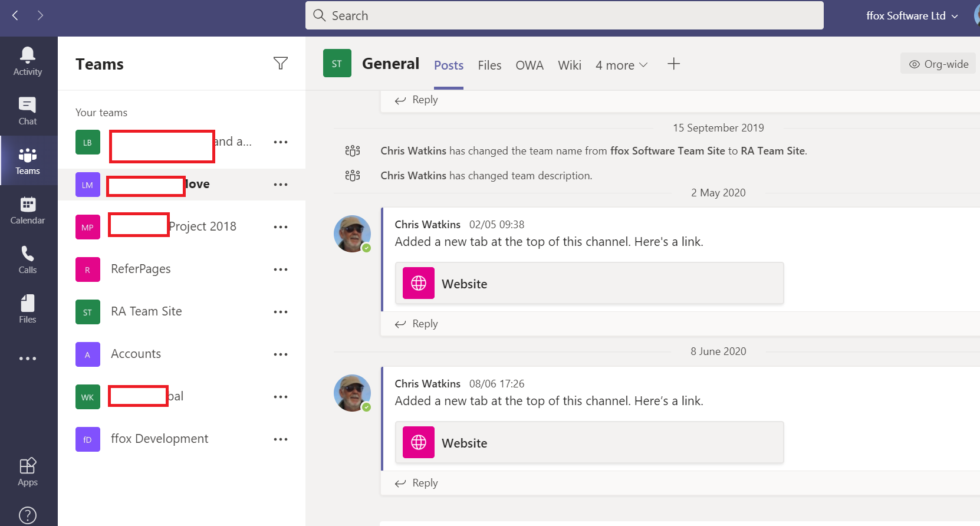Open the team ending in Project 2018
Viewport: 980px width, 526px height.
click(182, 227)
